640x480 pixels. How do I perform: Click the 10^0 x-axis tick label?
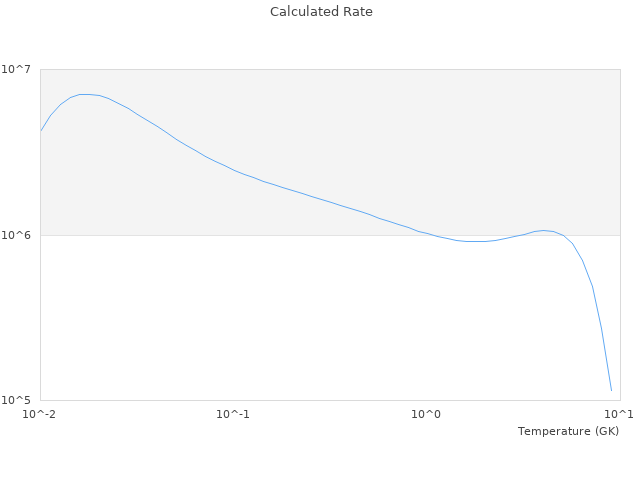click(x=427, y=414)
